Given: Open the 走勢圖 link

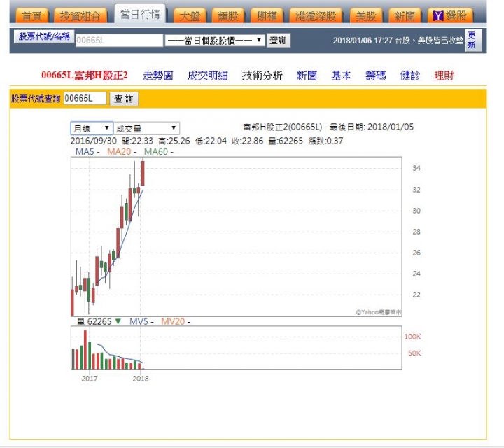Looking at the screenshot, I should pos(157,76).
